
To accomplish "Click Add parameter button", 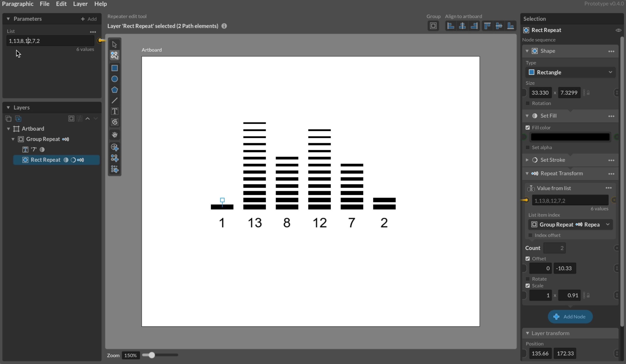I will tap(89, 19).
